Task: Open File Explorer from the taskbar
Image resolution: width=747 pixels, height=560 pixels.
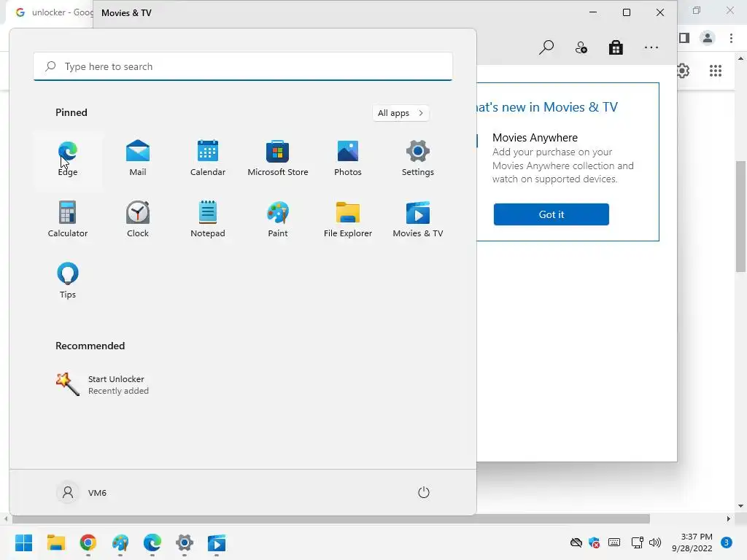Action: click(x=55, y=542)
